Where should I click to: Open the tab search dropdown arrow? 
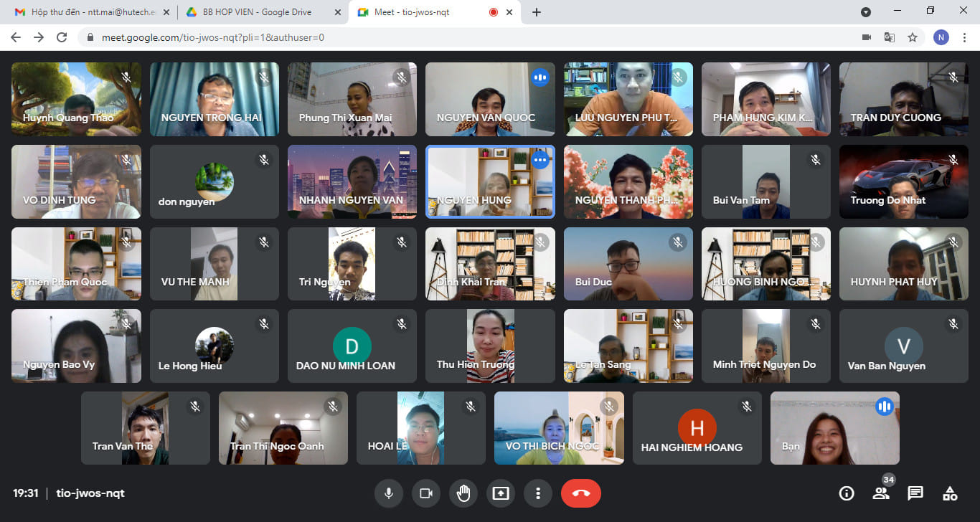[866, 12]
